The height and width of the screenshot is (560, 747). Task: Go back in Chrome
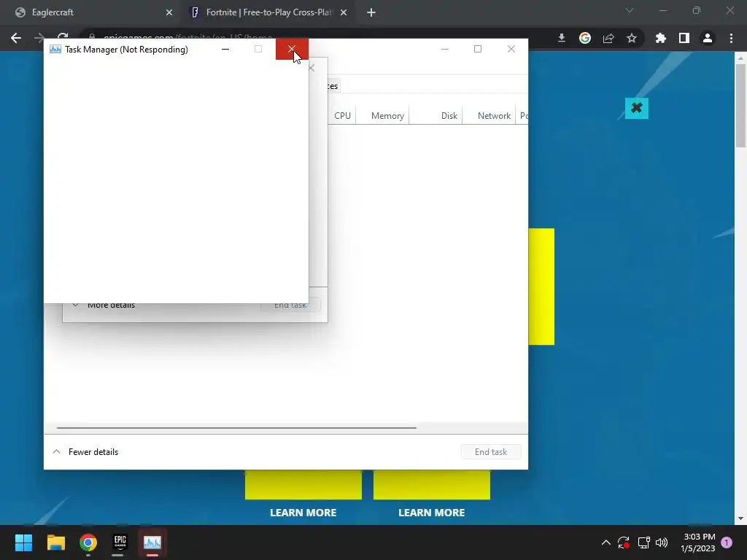[x=16, y=38]
